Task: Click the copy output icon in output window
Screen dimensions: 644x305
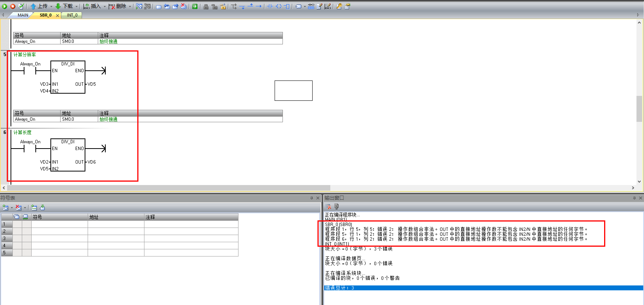Action: (x=336, y=206)
